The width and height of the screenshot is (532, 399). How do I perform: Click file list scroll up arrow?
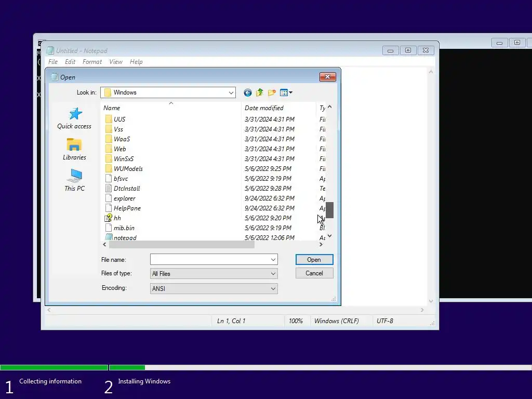pos(329,107)
